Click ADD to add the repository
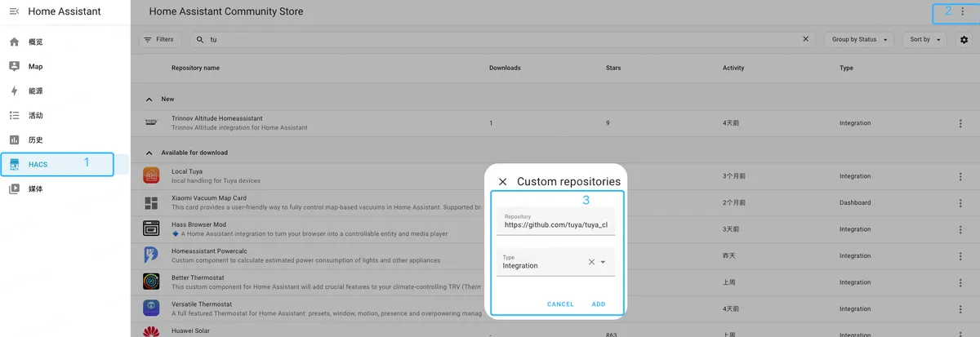The image size is (980, 337). click(599, 304)
